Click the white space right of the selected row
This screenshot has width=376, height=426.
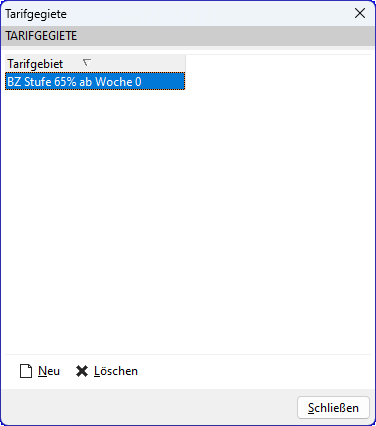point(278,81)
